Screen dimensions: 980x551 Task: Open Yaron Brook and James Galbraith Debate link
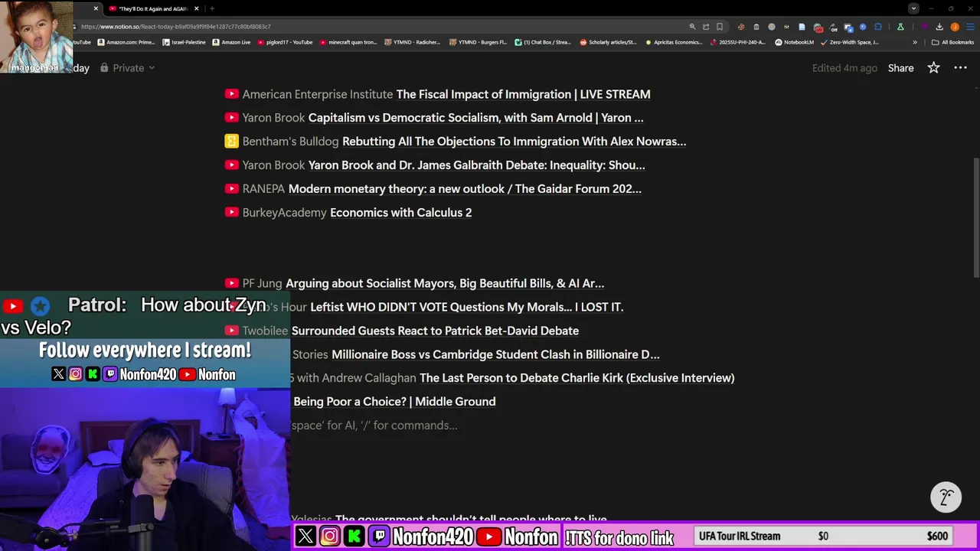[x=476, y=165]
